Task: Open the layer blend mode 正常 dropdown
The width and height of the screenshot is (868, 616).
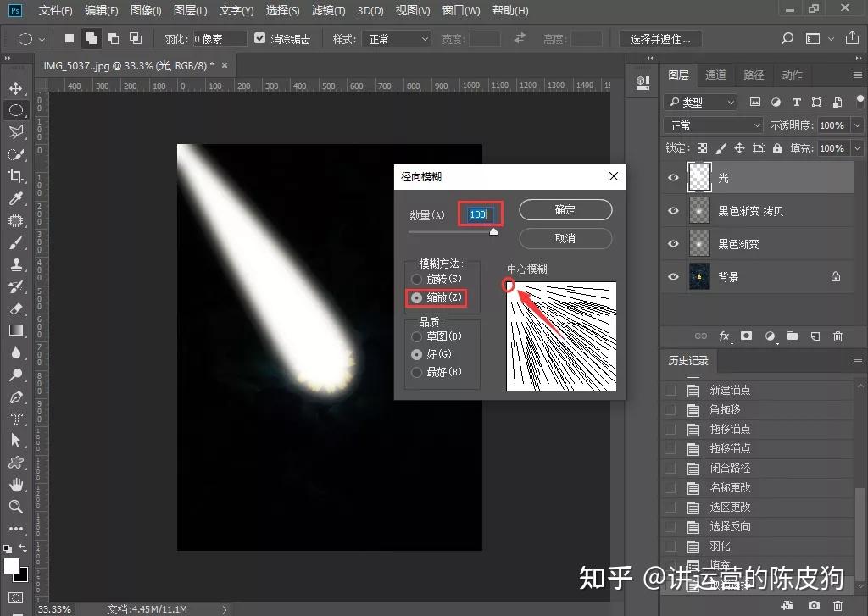Action: click(x=713, y=125)
